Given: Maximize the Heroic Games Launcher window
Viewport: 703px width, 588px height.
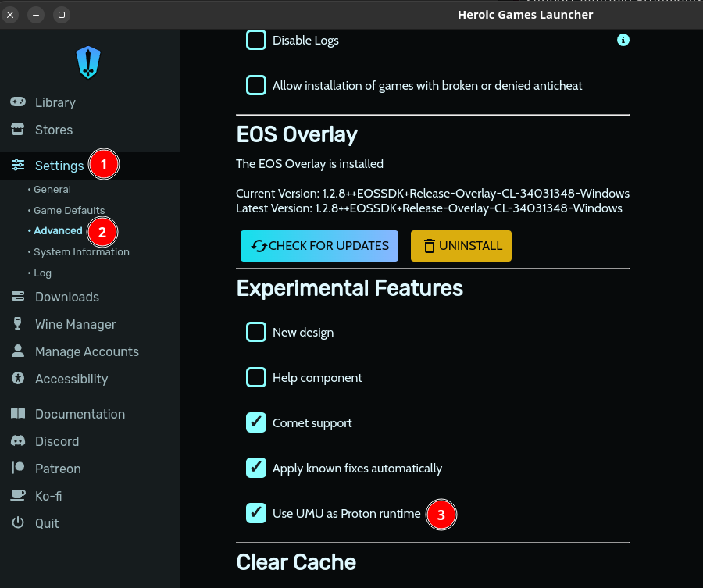Looking at the screenshot, I should 62,15.
